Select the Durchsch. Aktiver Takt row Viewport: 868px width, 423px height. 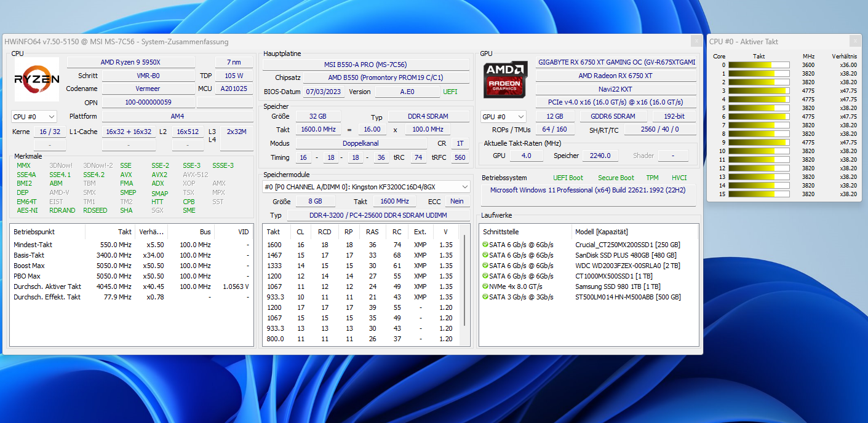point(132,287)
